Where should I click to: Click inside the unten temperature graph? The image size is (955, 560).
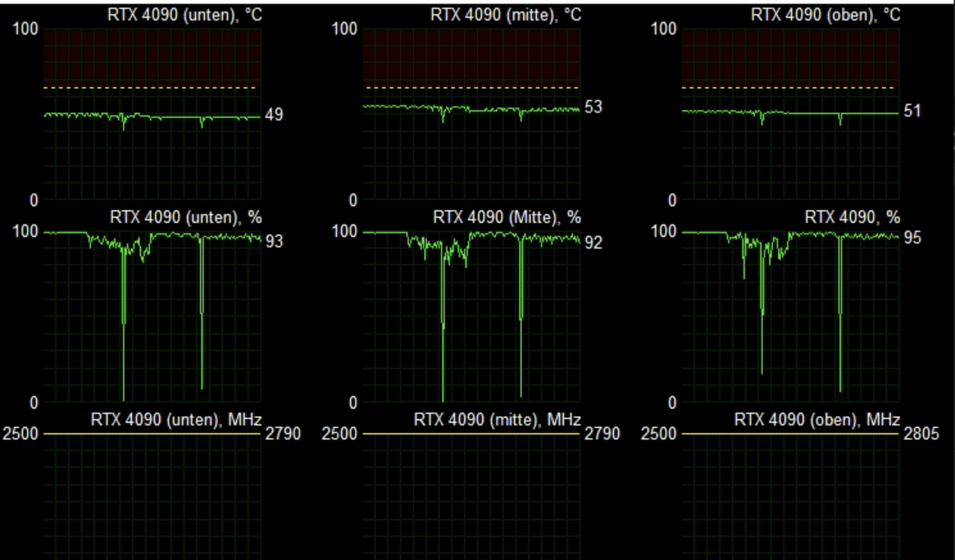coord(152,114)
